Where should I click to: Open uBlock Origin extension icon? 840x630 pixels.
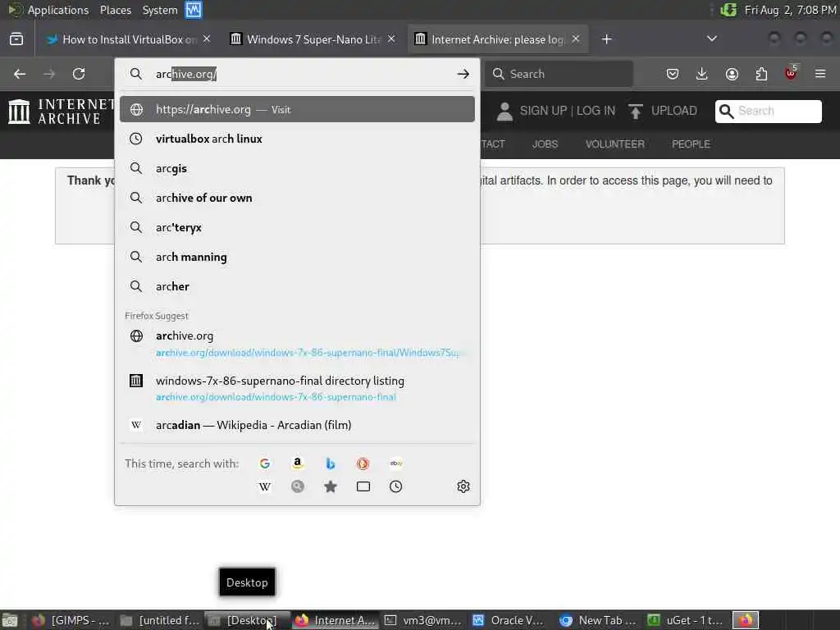click(x=792, y=73)
